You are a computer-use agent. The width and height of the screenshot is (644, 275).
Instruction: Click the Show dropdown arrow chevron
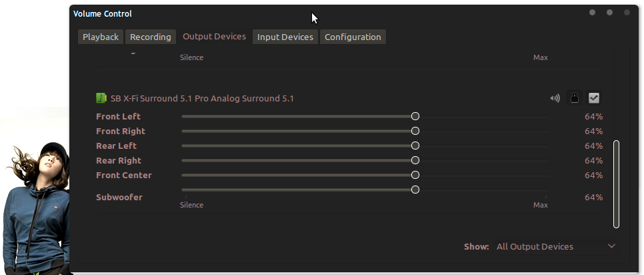(611, 246)
